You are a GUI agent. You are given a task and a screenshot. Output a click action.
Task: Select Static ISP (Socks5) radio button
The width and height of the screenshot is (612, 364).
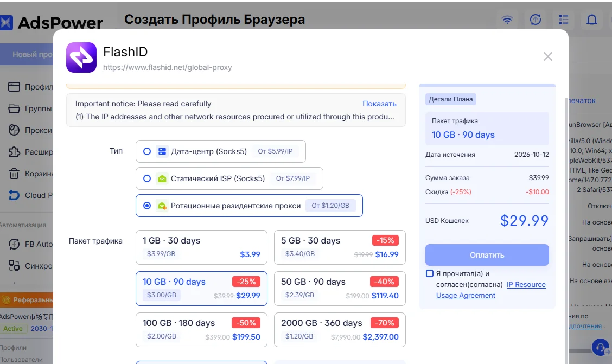(x=147, y=178)
